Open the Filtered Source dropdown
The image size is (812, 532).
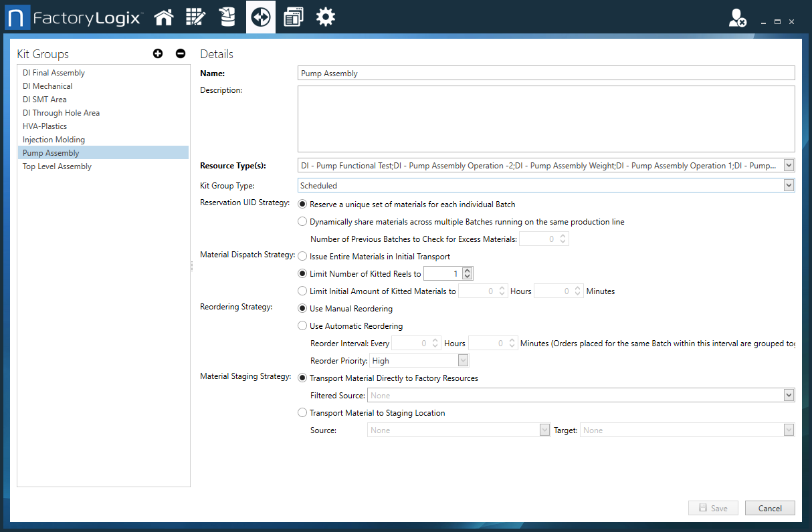[789, 396]
